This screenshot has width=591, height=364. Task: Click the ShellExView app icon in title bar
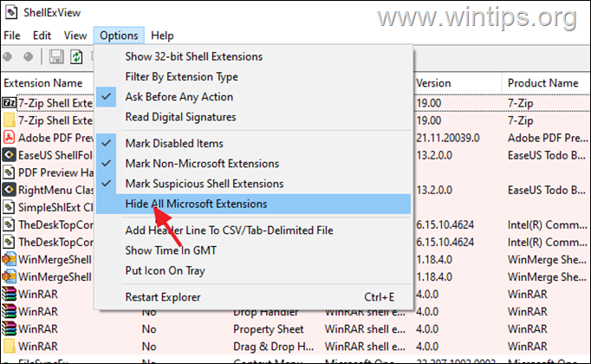point(11,12)
